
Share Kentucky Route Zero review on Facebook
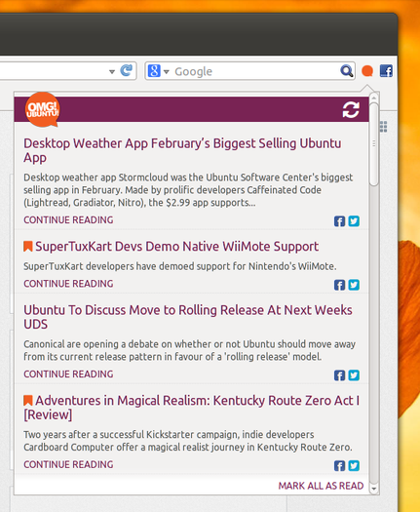pyautogui.click(x=339, y=466)
